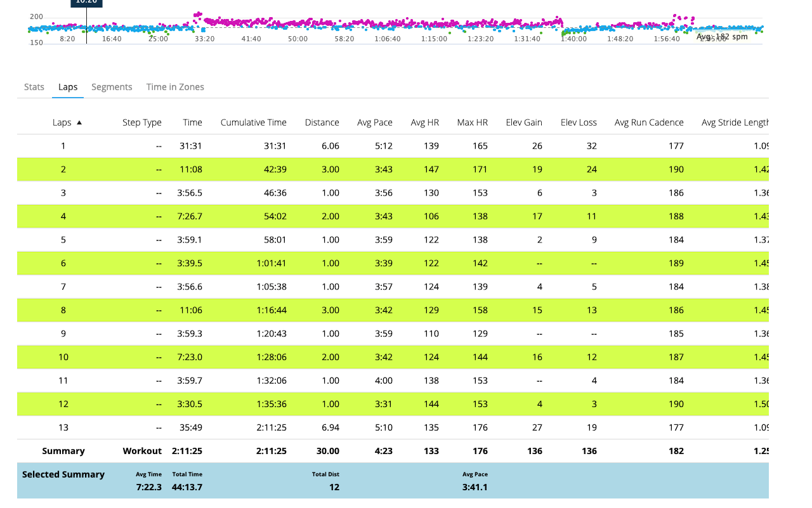Viewport: 812px width, 508px height.
Task: Click lap time 3:59.3
Action: (190, 334)
